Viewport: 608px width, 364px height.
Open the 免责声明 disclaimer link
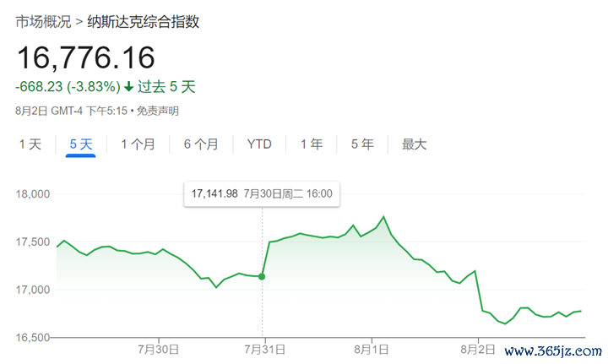point(158,111)
